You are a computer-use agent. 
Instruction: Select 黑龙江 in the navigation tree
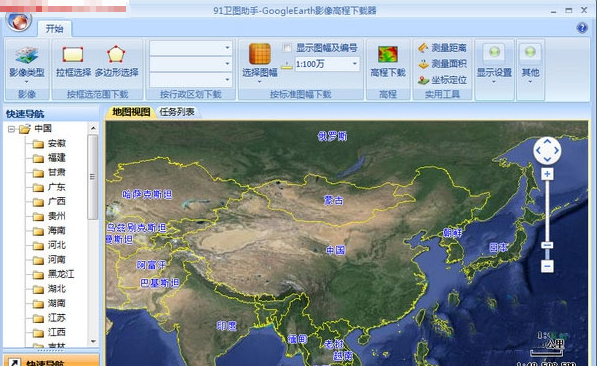(61, 274)
